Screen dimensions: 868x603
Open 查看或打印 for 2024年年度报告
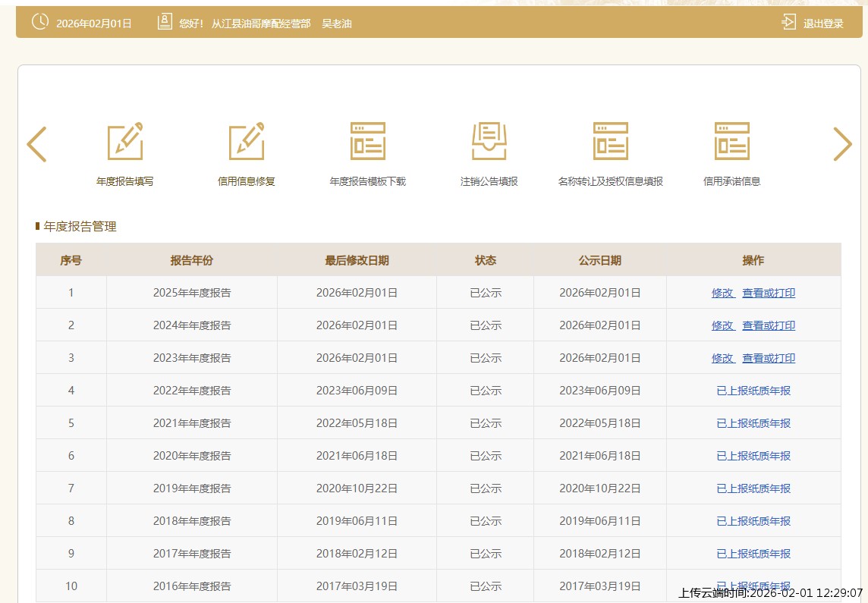[x=769, y=325]
